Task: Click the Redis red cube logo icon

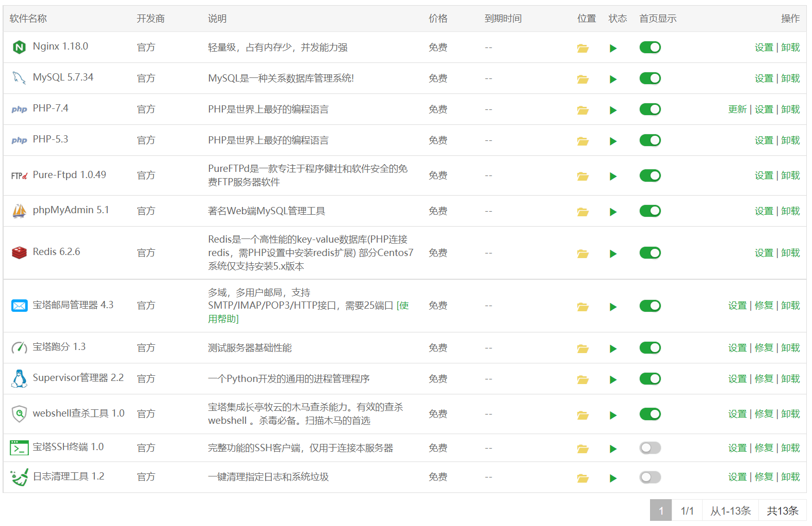Action: click(x=19, y=252)
